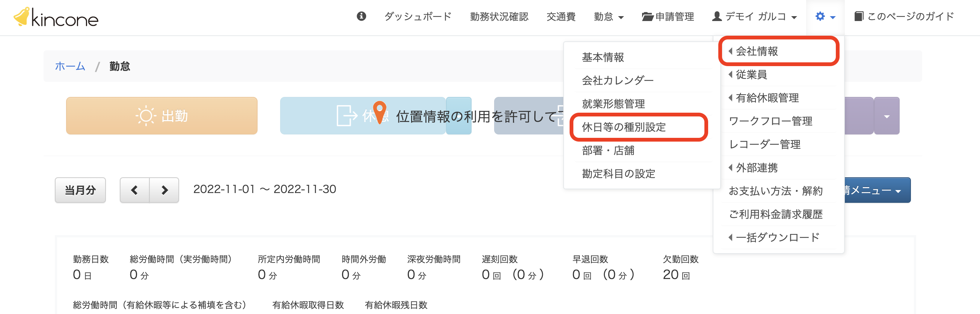Click the 当月分 button
This screenshot has width=980, height=314.
click(80, 190)
